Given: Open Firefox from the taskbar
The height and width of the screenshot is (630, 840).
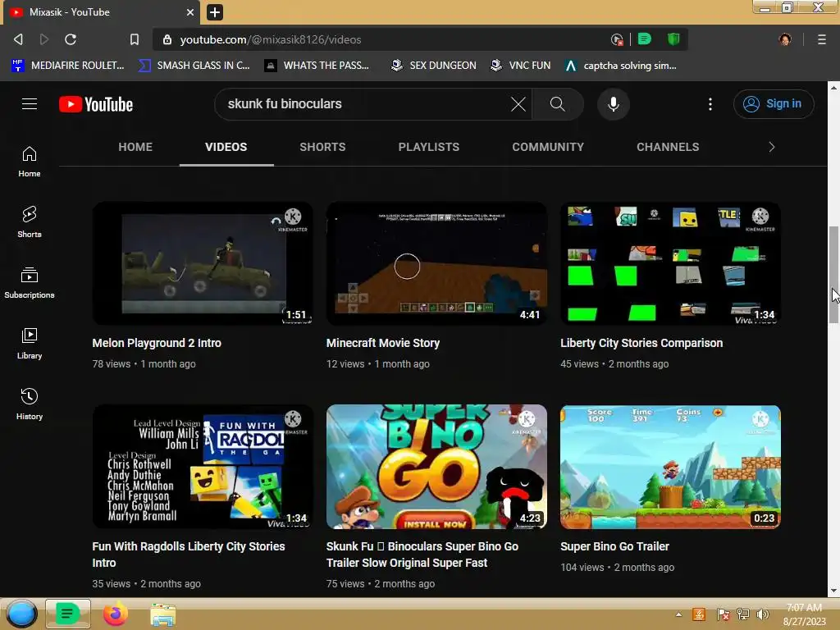Looking at the screenshot, I should point(115,614).
